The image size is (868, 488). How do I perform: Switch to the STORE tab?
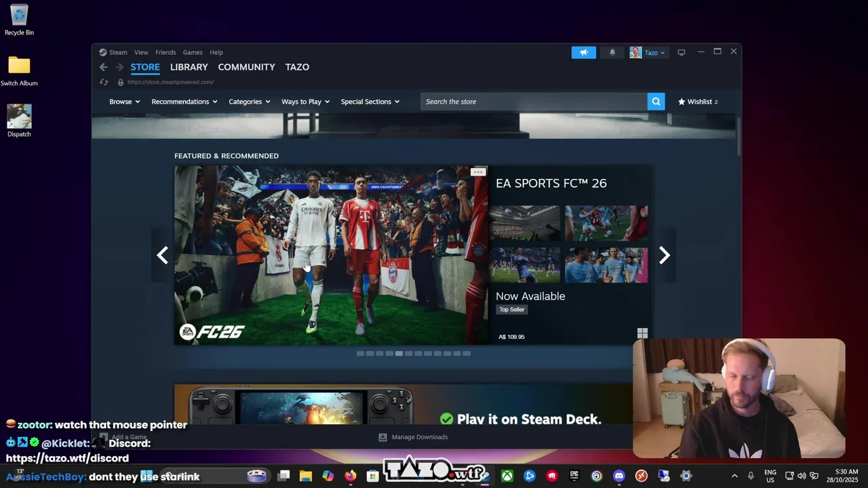pyautogui.click(x=145, y=67)
